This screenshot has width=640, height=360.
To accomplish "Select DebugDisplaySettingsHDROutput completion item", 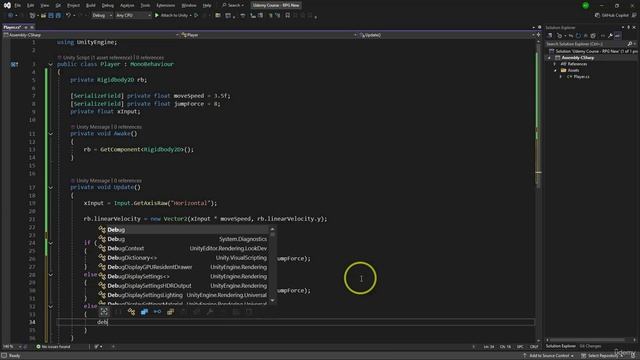I will point(183,286).
